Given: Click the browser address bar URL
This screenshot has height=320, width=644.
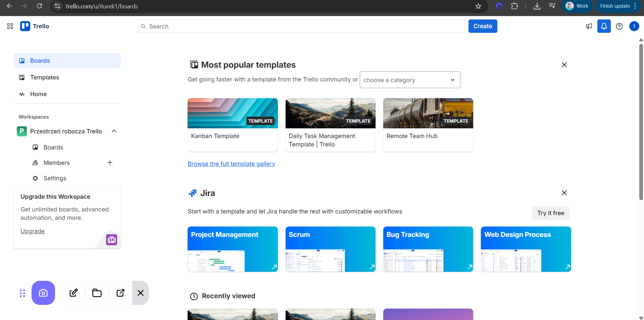Looking at the screenshot, I should pos(102,6).
